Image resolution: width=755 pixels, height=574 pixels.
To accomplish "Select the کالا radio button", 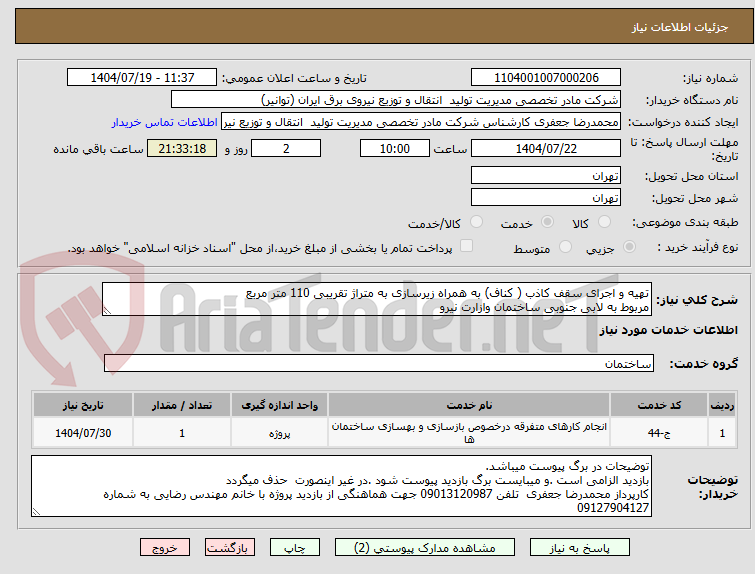I will coord(604,222).
